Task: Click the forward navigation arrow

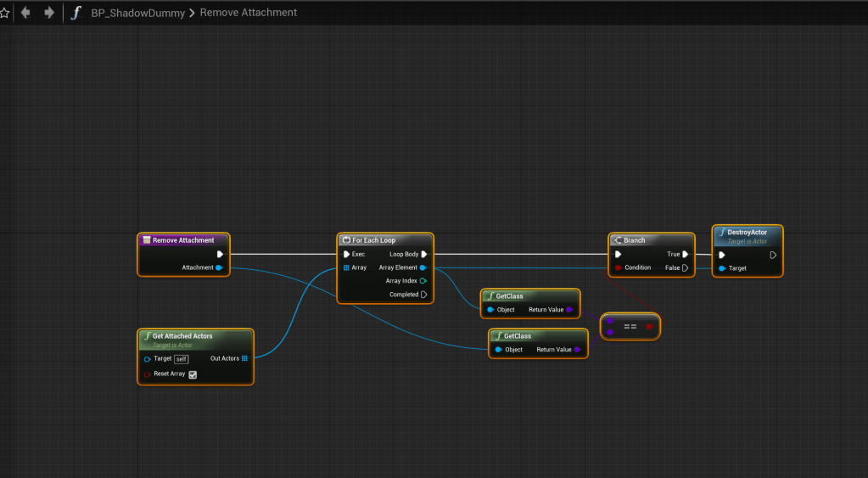Action: coord(49,13)
